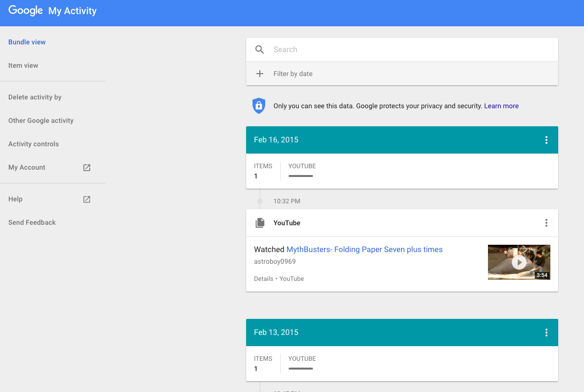Click the YouTube bundle document icon

click(x=260, y=223)
